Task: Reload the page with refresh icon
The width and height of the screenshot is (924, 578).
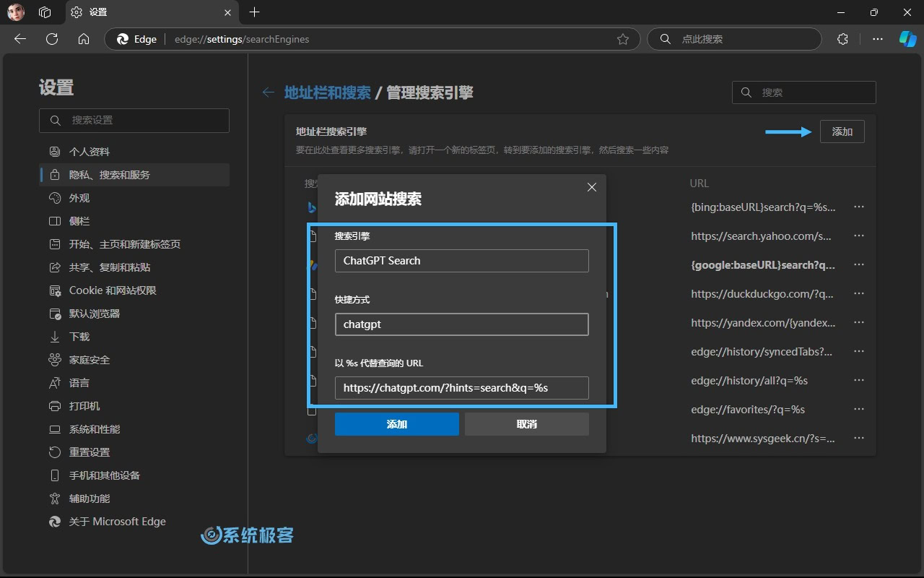Action: coord(52,39)
